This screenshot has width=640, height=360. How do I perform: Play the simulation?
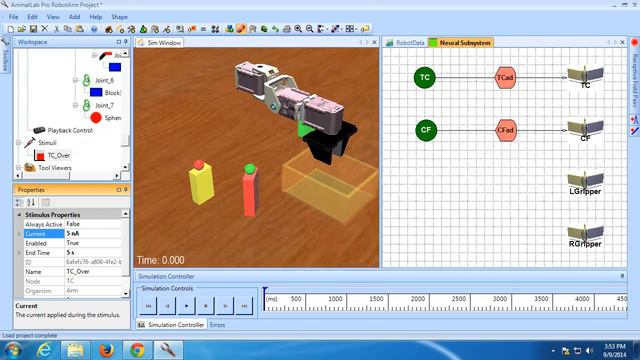[187, 306]
